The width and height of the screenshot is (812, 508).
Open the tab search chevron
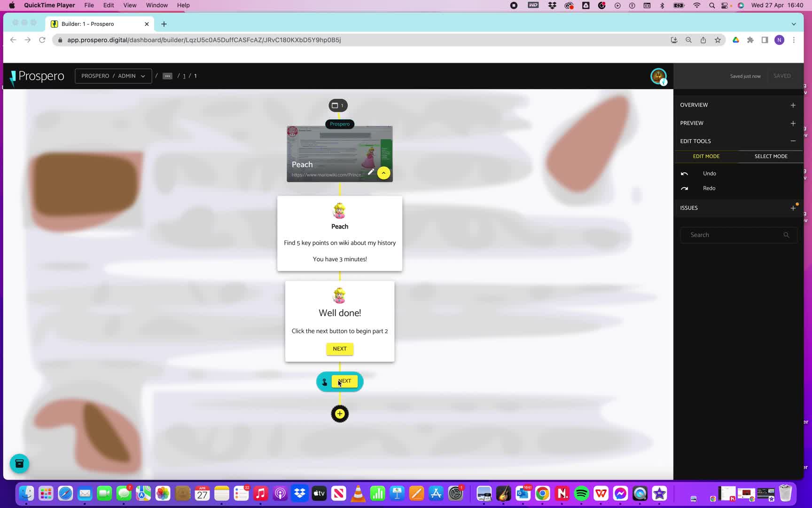coord(794,24)
